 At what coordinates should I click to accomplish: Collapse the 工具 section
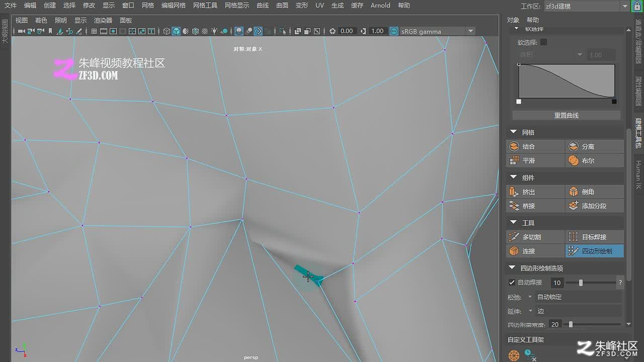513,223
